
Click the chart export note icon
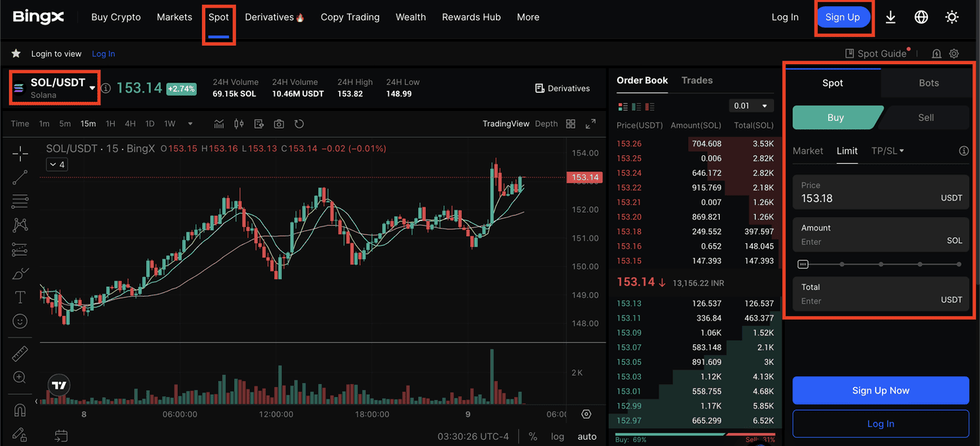click(259, 124)
